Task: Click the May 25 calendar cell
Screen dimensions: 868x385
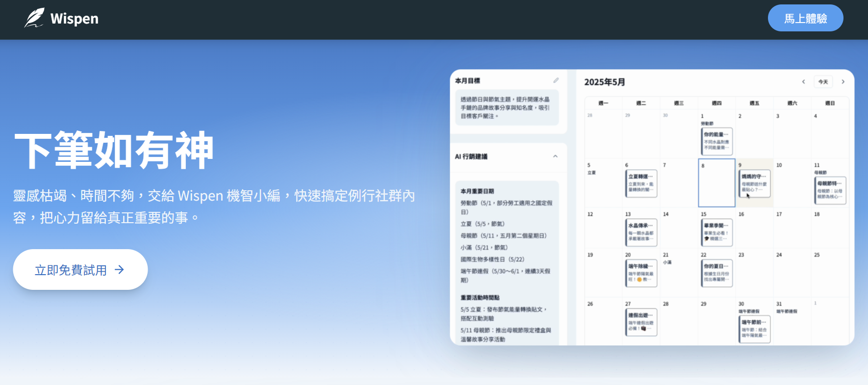Action: pyautogui.click(x=830, y=272)
